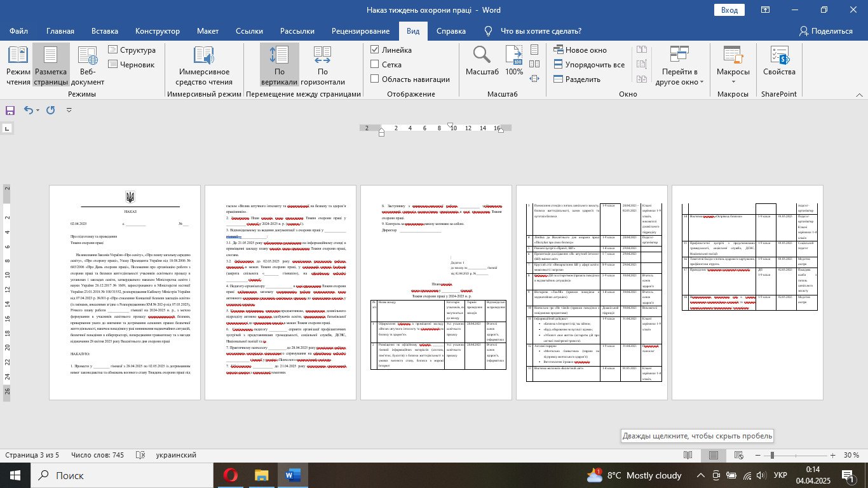Click the taskbar search box (Поиск)

(121, 475)
